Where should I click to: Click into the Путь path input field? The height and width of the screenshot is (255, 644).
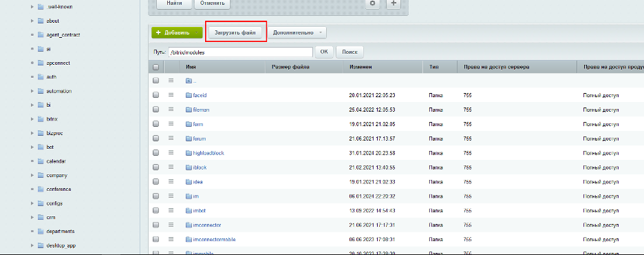pyautogui.click(x=241, y=52)
